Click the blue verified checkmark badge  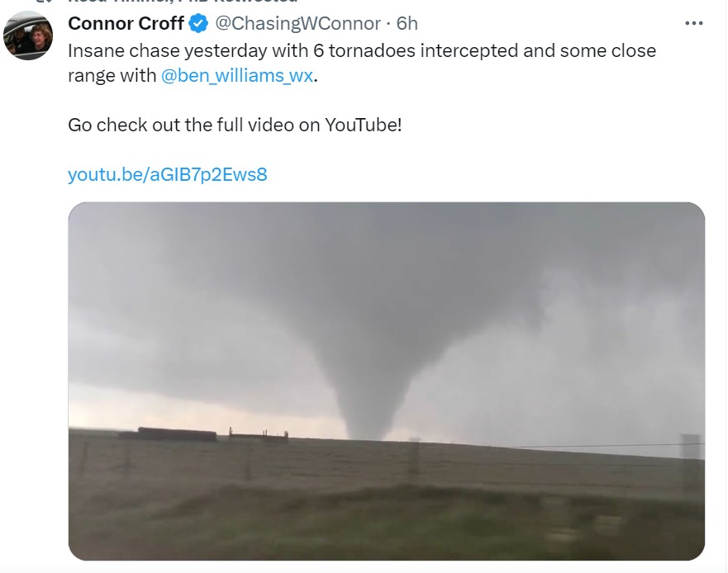[x=198, y=23]
